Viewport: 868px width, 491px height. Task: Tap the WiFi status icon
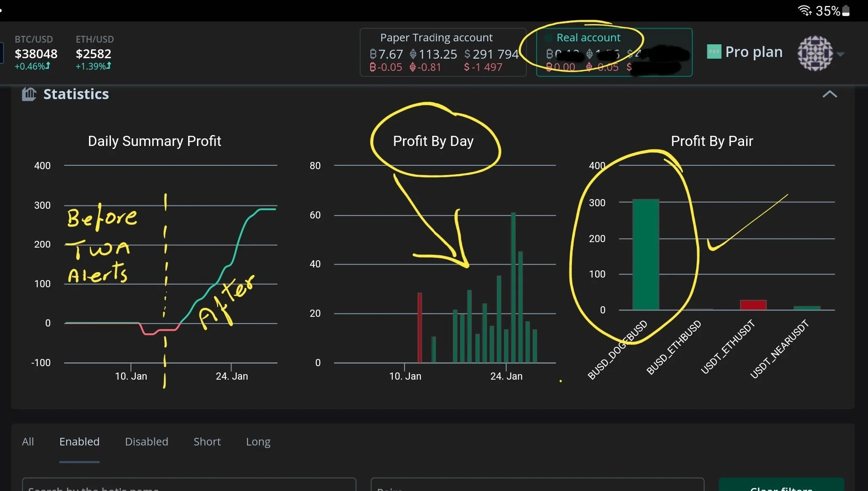(x=805, y=11)
